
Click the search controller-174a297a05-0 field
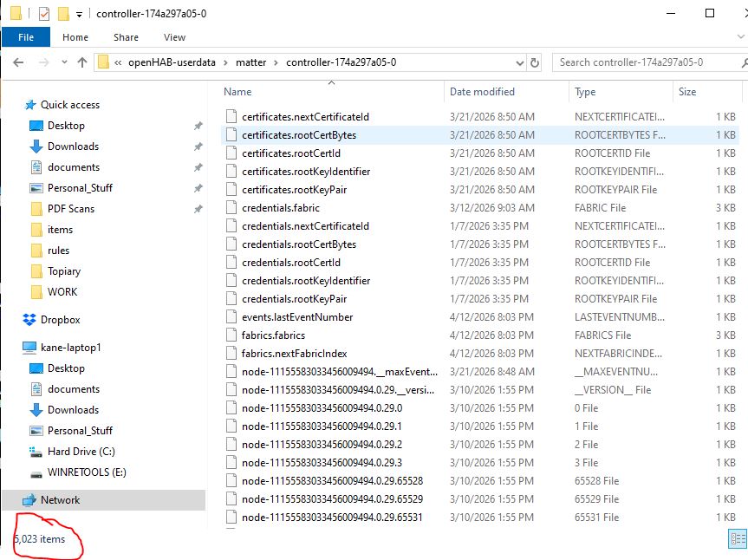click(x=649, y=62)
